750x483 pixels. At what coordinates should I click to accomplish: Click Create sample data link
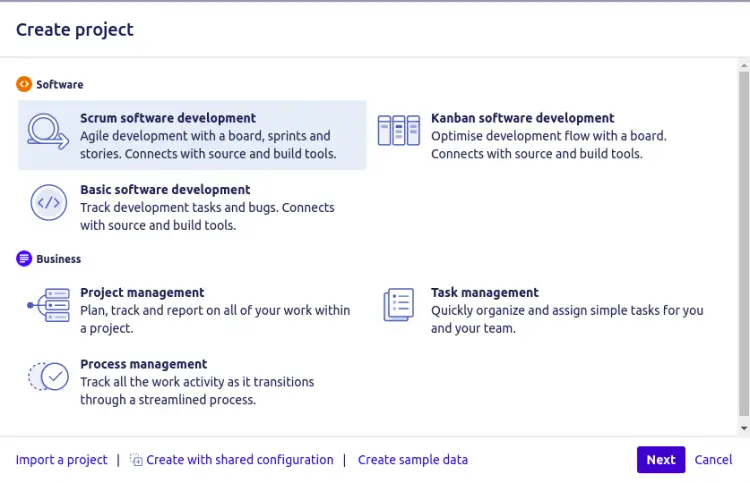tap(412, 460)
